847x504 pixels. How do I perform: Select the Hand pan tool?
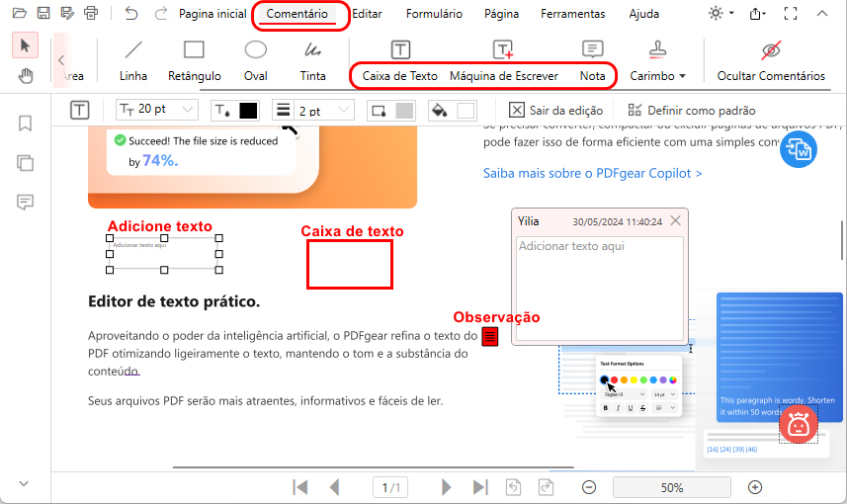click(x=26, y=76)
